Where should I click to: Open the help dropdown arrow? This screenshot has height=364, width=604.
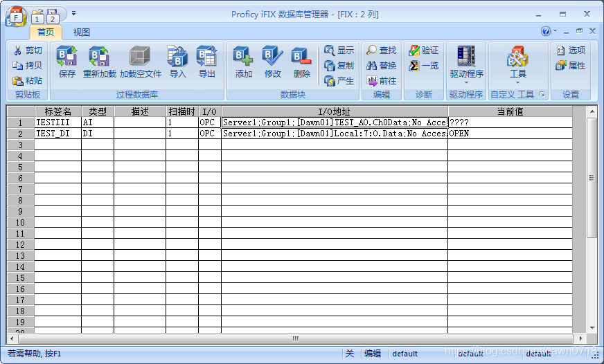pos(555,30)
